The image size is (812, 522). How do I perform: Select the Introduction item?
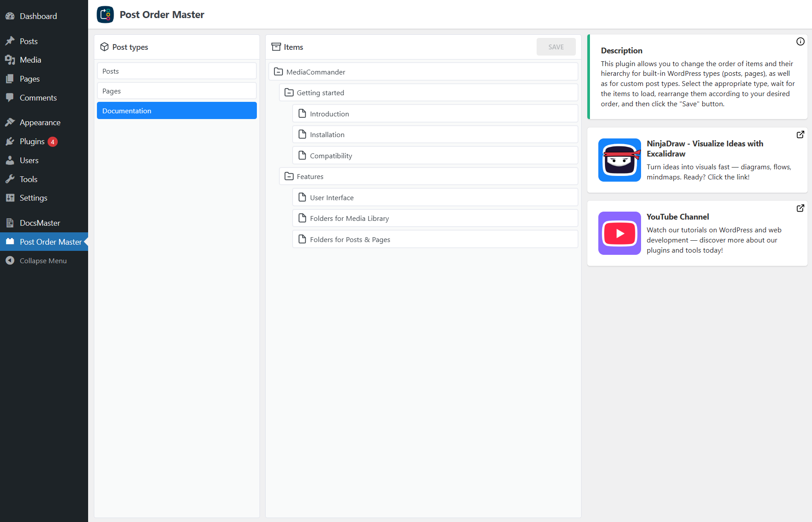click(435, 114)
